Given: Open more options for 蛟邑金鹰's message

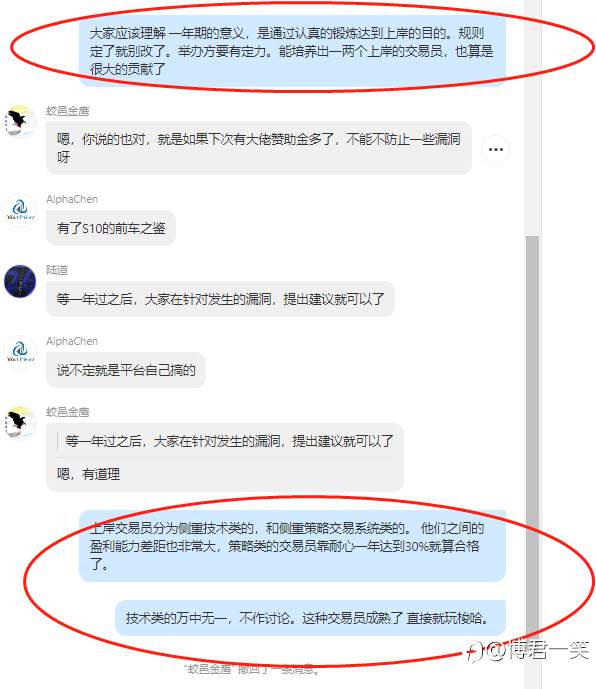Looking at the screenshot, I should pyautogui.click(x=496, y=149).
